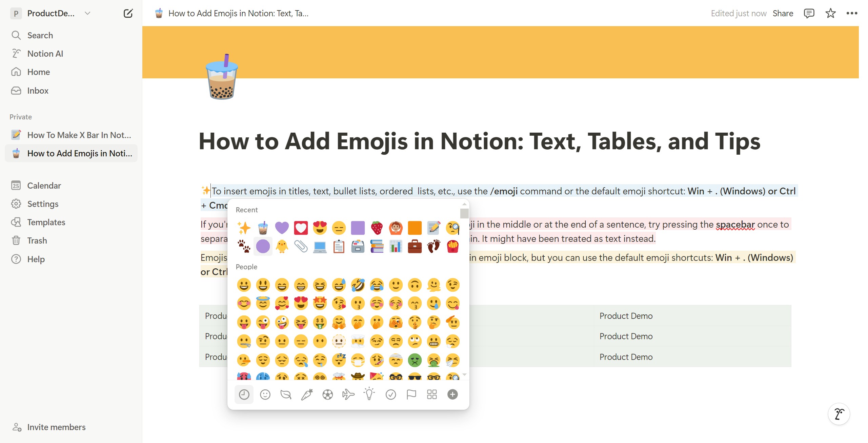Screen dimensions: 868x443
Task: Open custom emoji grid tab
Action: coord(432,394)
